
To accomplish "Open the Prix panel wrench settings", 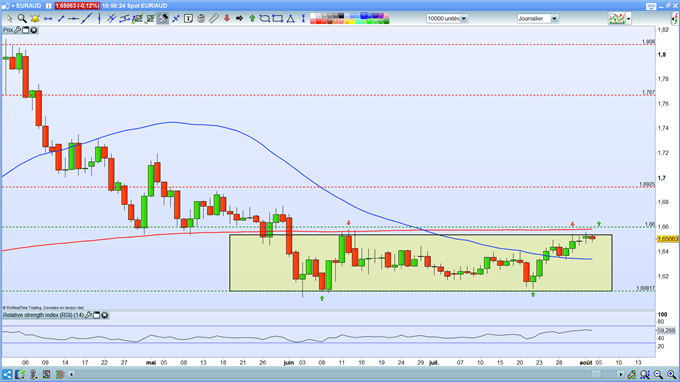I will point(17,30).
